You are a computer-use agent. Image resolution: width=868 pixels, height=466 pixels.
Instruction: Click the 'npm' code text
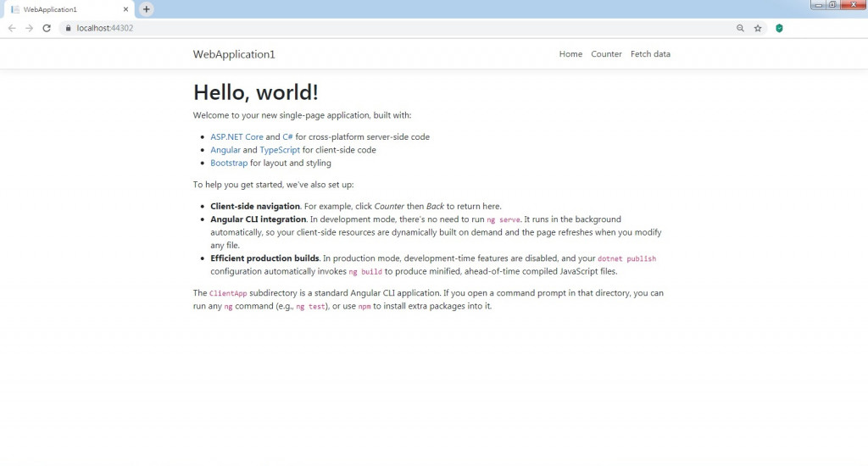[364, 307]
